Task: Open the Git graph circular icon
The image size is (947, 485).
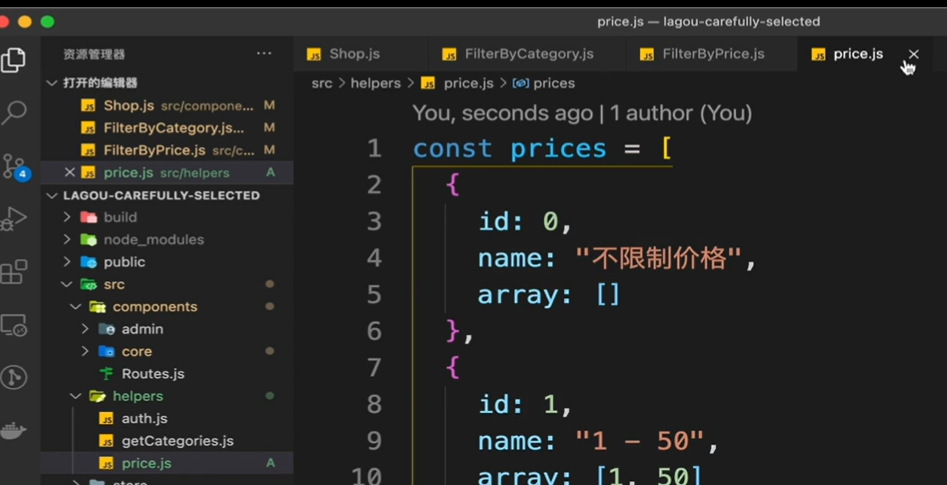Action: pyautogui.click(x=13, y=377)
